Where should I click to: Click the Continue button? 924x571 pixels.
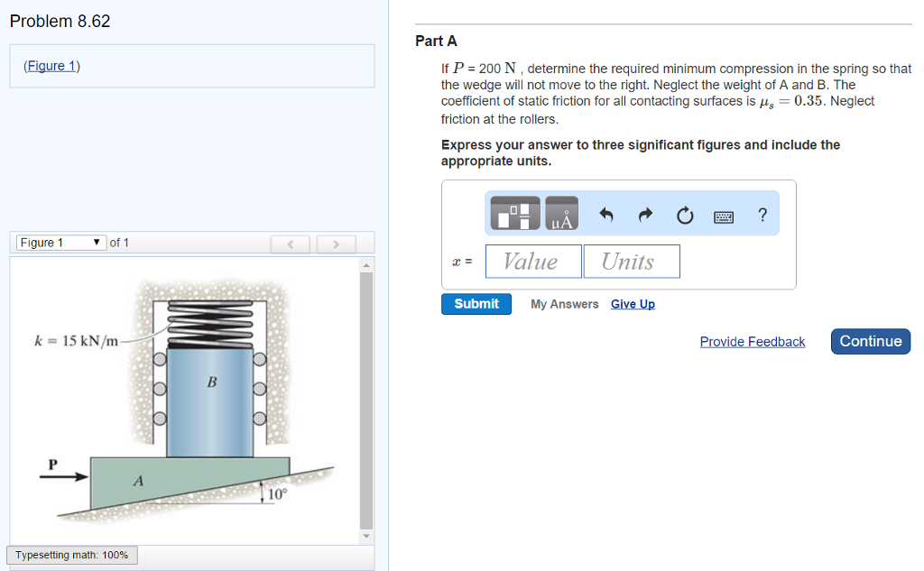(x=870, y=341)
